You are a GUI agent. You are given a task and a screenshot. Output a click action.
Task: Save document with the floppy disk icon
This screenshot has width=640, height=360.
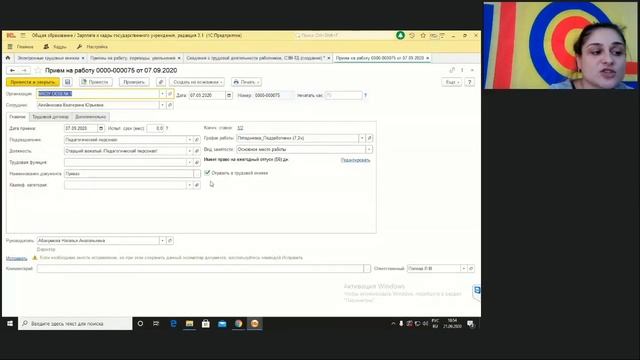[68, 82]
